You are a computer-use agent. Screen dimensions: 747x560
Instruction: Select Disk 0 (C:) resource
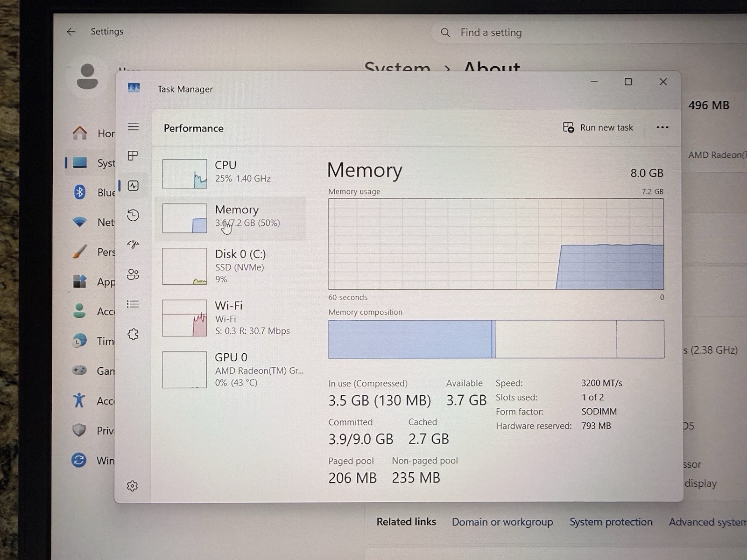(230, 266)
